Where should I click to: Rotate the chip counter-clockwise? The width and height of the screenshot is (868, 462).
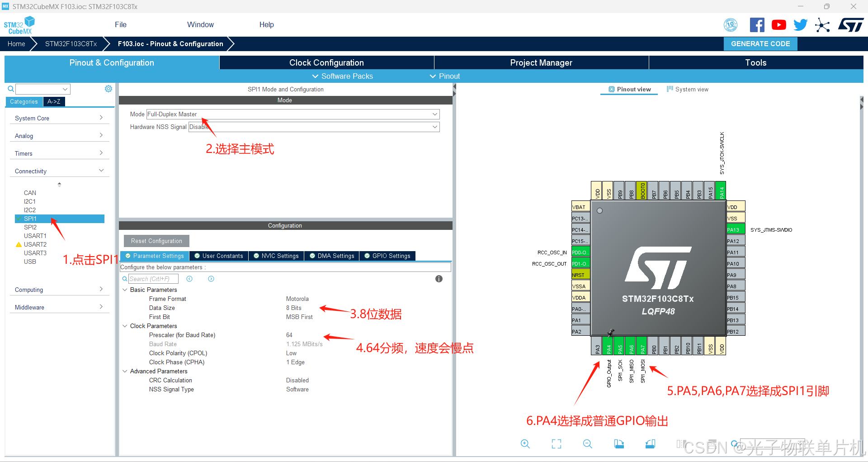point(650,444)
